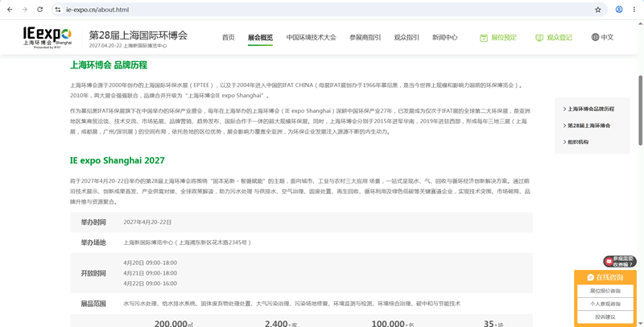The width and height of the screenshot is (644, 327).
Task: Click the 35+ events statistic
Action: tap(493, 323)
